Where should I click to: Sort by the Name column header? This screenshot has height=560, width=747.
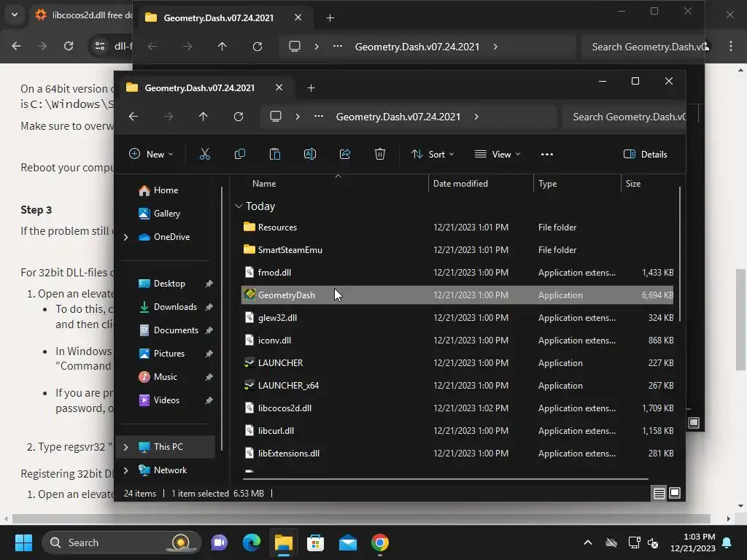coord(264,184)
